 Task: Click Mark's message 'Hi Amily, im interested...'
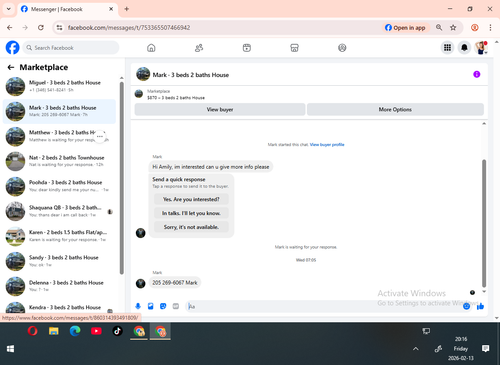point(211,167)
